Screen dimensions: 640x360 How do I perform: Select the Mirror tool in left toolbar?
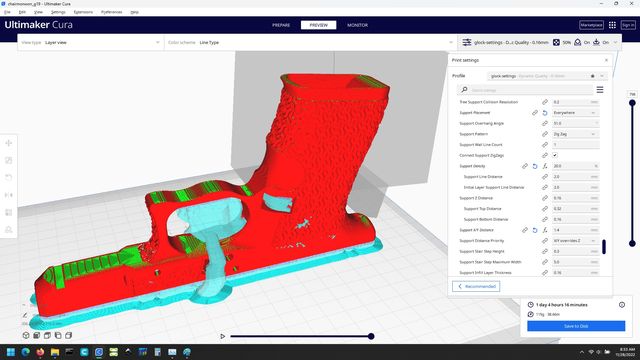[x=9, y=195]
